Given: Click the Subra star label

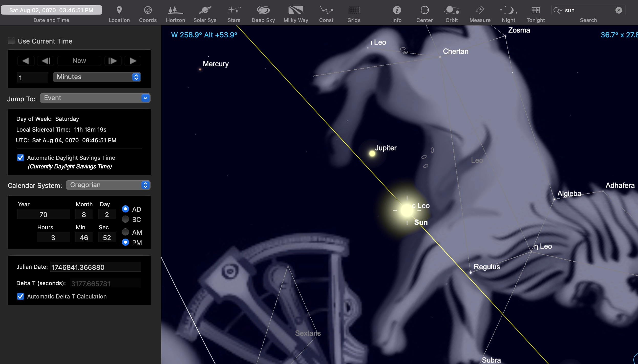Looking at the screenshot, I should coord(491,360).
